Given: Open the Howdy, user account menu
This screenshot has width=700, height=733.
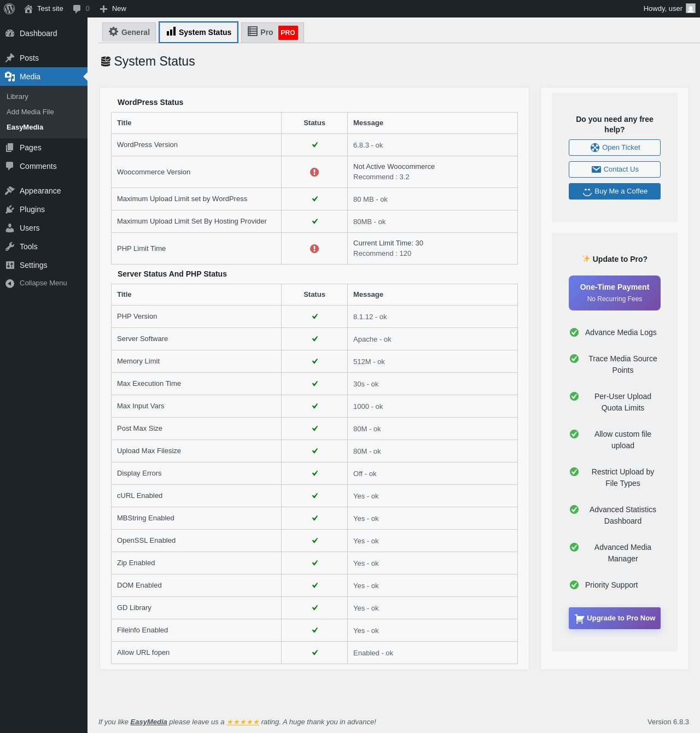Looking at the screenshot, I should [x=662, y=9].
